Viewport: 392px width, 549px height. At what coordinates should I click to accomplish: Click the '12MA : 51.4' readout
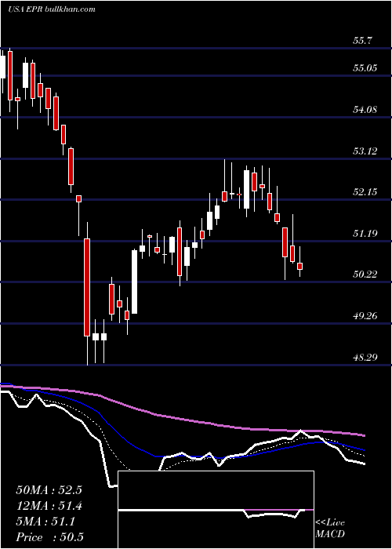click(49, 506)
